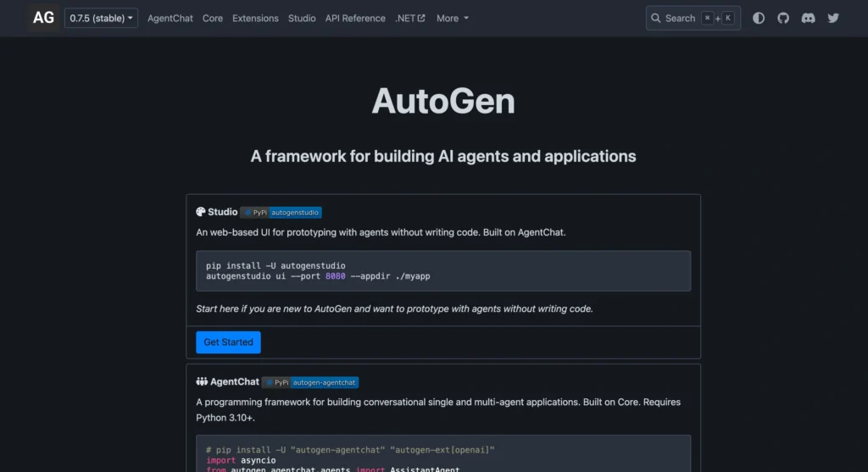Open API Reference in the navbar
This screenshot has height=472, width=868.
point(355,19)
